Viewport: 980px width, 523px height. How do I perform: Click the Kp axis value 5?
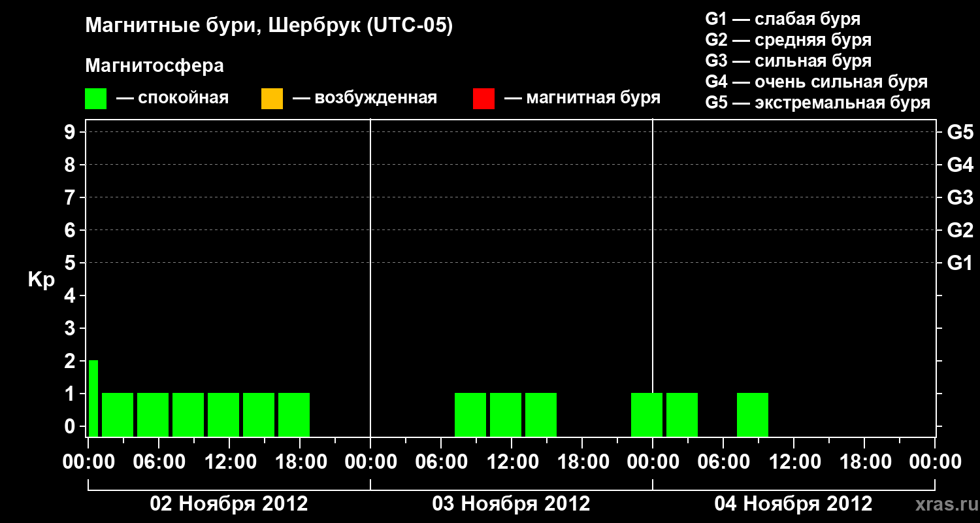click(71, 263)
